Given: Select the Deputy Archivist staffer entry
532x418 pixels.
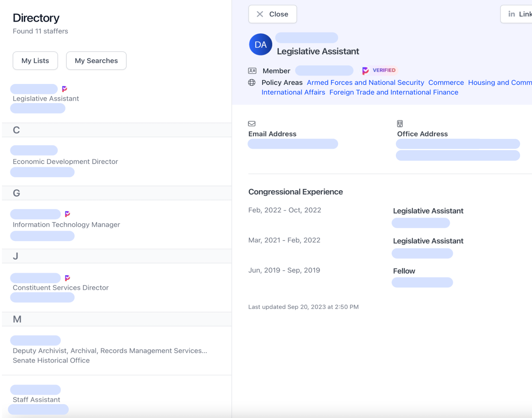Looking at the screenshot, I should [x=110, y=351].
